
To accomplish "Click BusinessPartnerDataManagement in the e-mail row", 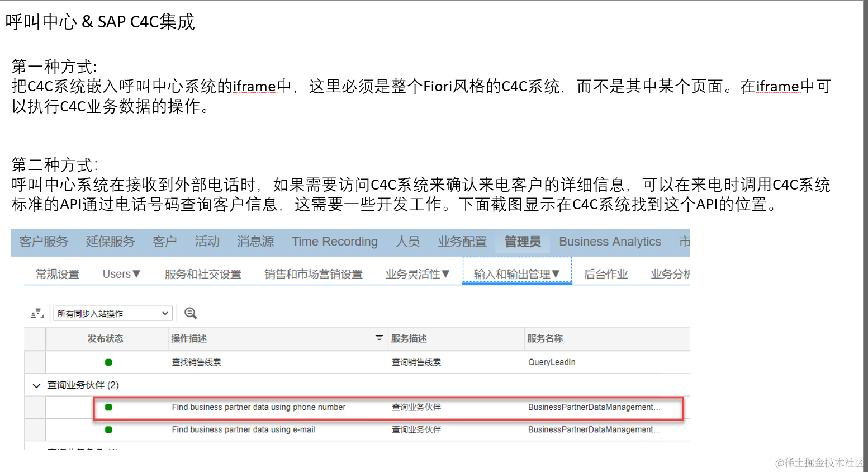I will click(594, 429).
